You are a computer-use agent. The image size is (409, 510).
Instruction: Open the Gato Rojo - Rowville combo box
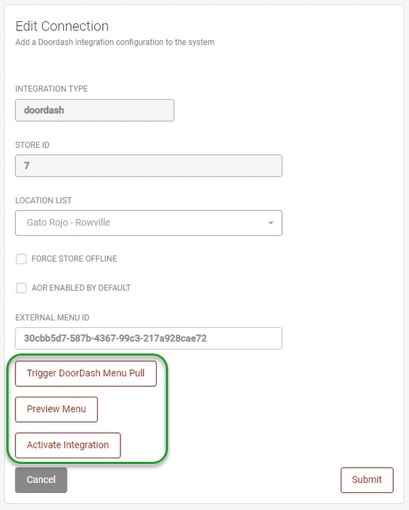tap(149, 223)
